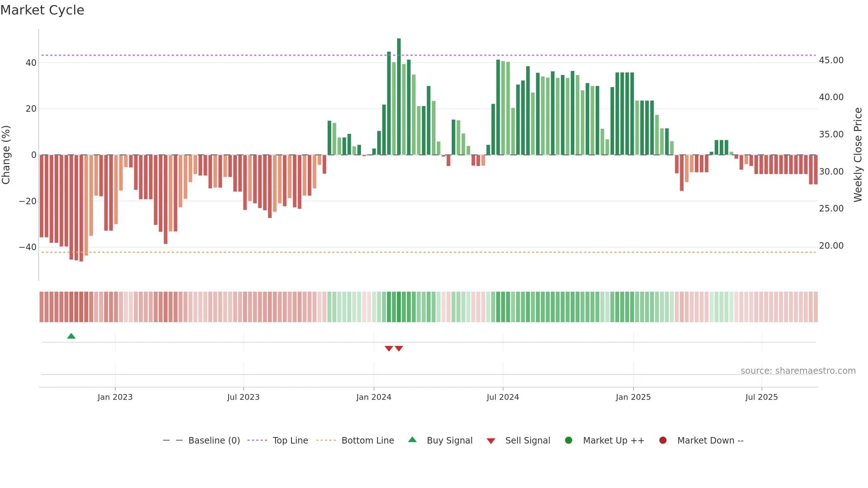868x488 pixels.
Task: Toggle the Sell Signal legend entry
Action: pos(518,440)
